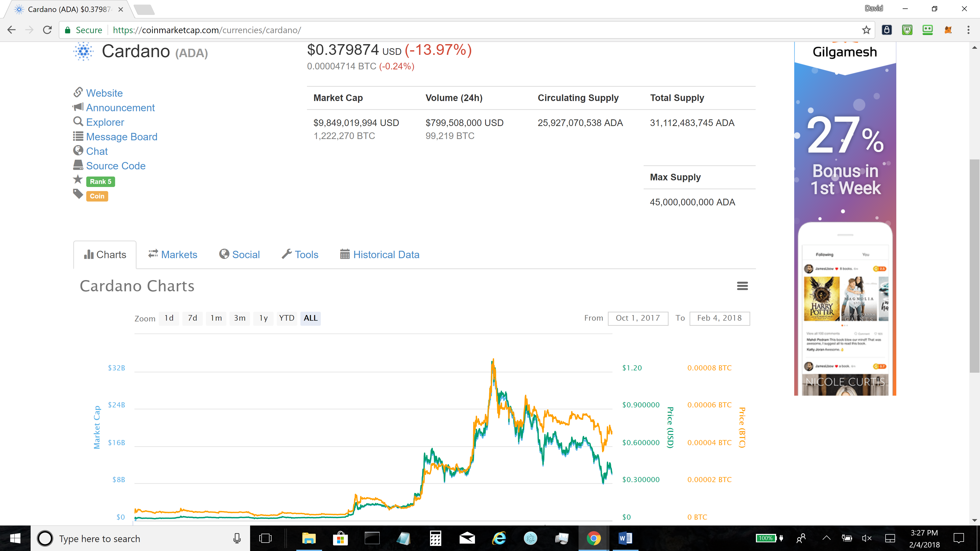Click the taskbar clock and date
The width and height of the screenshot is (980, 551).
click(x=924, y=539)
